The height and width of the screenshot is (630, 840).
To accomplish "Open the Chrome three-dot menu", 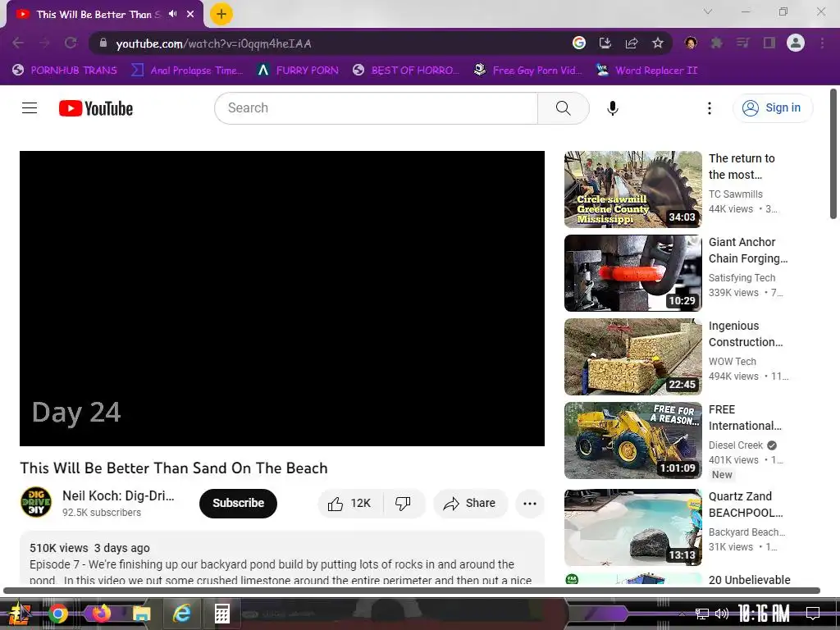I will point(822,43).
